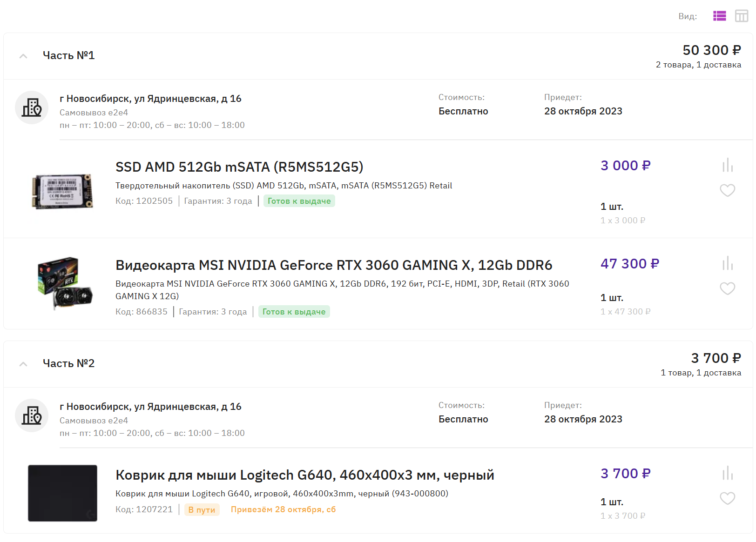This screenshot has height=542, width=756.
Task: Switch to table view layout
Action: 741,16
